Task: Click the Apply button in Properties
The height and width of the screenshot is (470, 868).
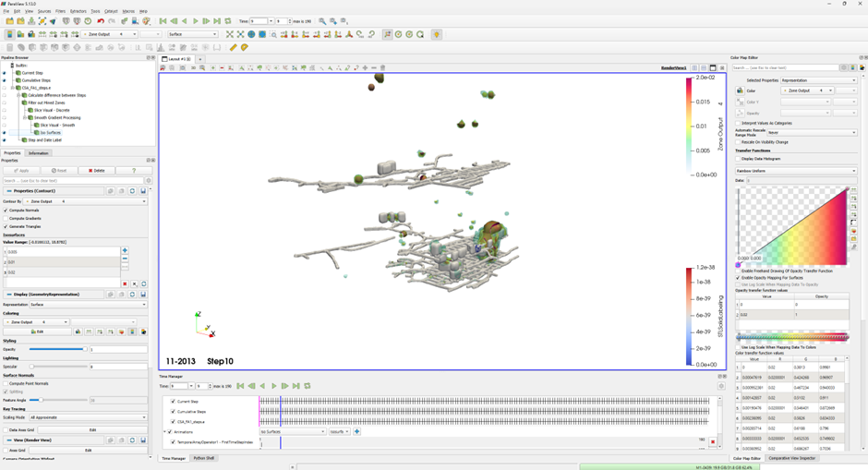Action: 20,171
